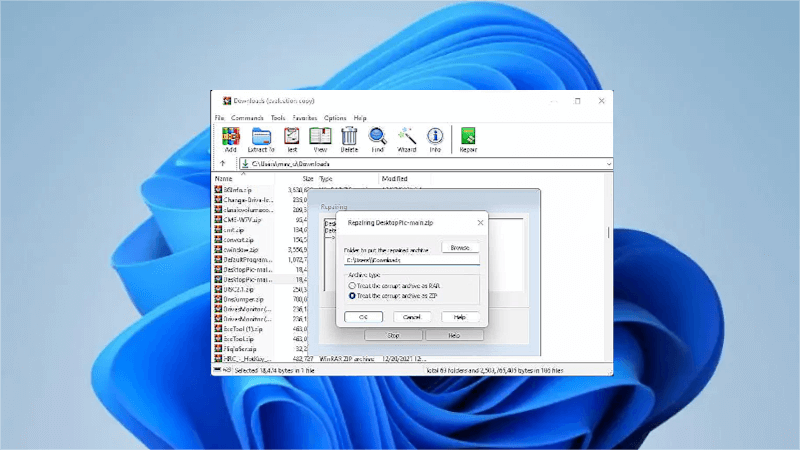The width and height of the screenshot is (800, 450).
Task: Click the Test archive icon
Action: [x=292, y=137]
